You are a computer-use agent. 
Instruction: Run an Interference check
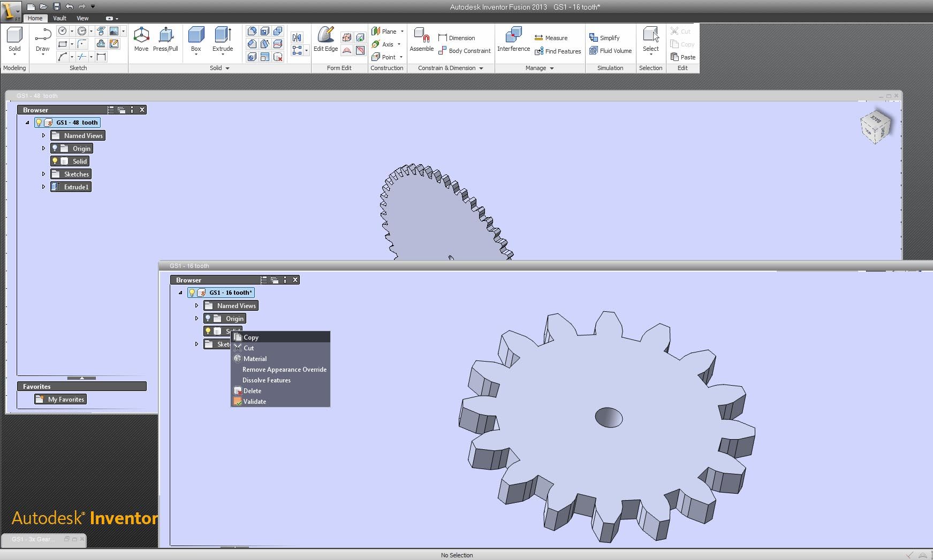[x=513, y=39]
